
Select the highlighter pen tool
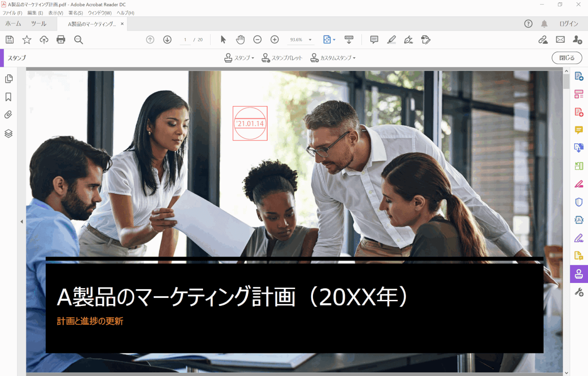[x=392, y=40]
